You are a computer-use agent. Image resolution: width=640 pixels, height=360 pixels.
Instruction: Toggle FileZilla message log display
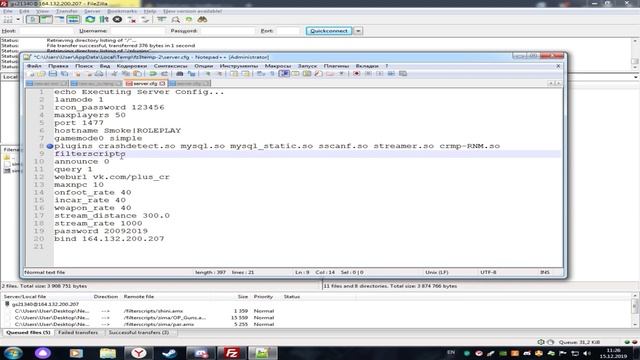(x=32, y=20)
